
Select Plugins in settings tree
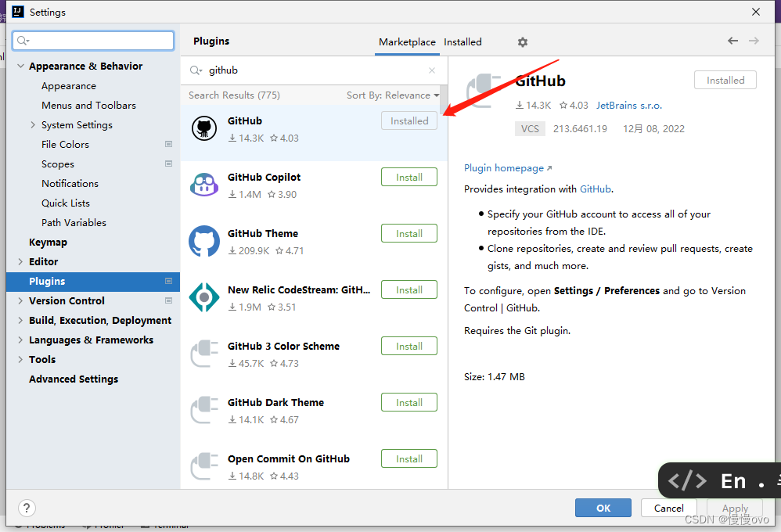(x=93, y=282)
